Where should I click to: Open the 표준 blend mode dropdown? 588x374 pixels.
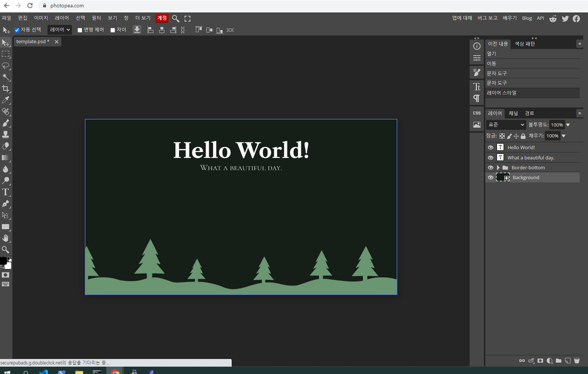pos(506,125)
